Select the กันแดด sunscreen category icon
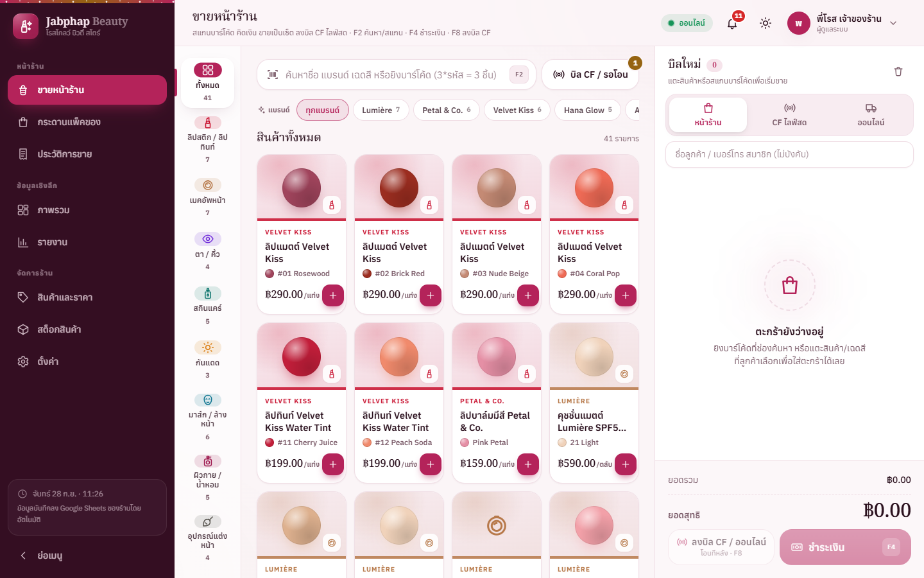924x578 pixels. 208,347
